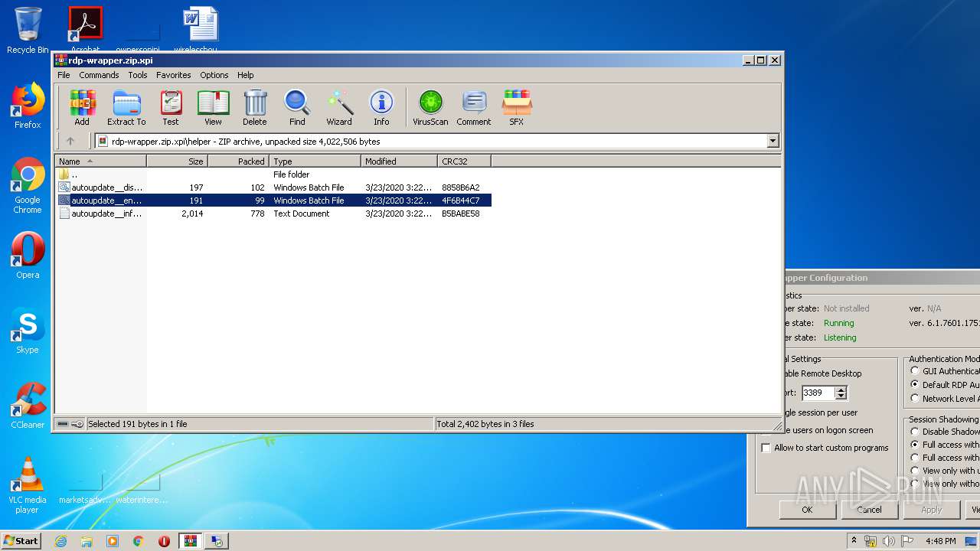980x551 pixels.
Task: Select autoupdate__en... batch file row
Action: [273, 201]
